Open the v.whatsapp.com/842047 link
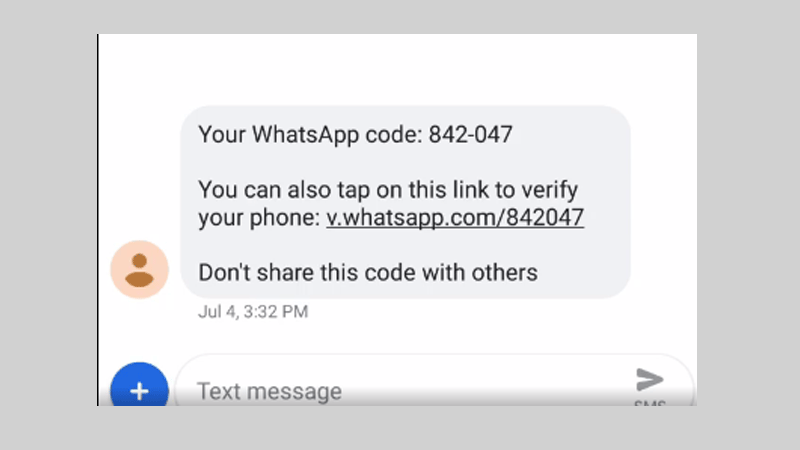Image resolution: width=800 pixels, height=450 pixels. click(x=455, y=217)
